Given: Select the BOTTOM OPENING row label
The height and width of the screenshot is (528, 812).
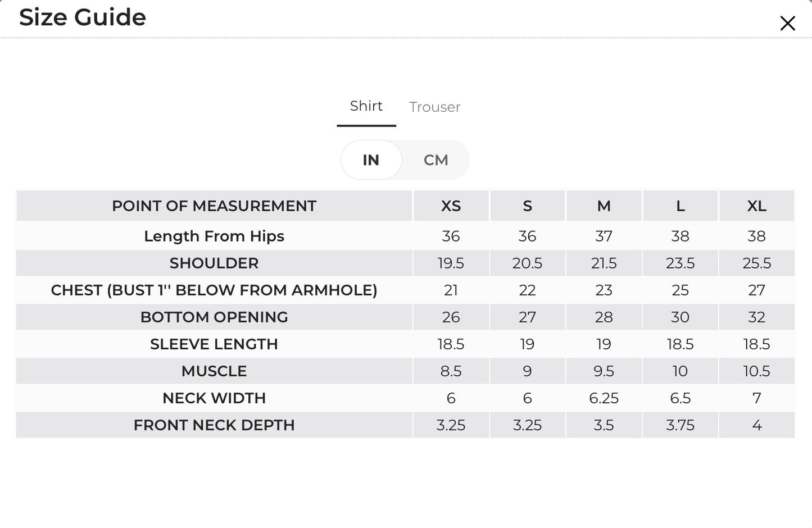Looking at the screenshot, I should click(x=214, y=317).
